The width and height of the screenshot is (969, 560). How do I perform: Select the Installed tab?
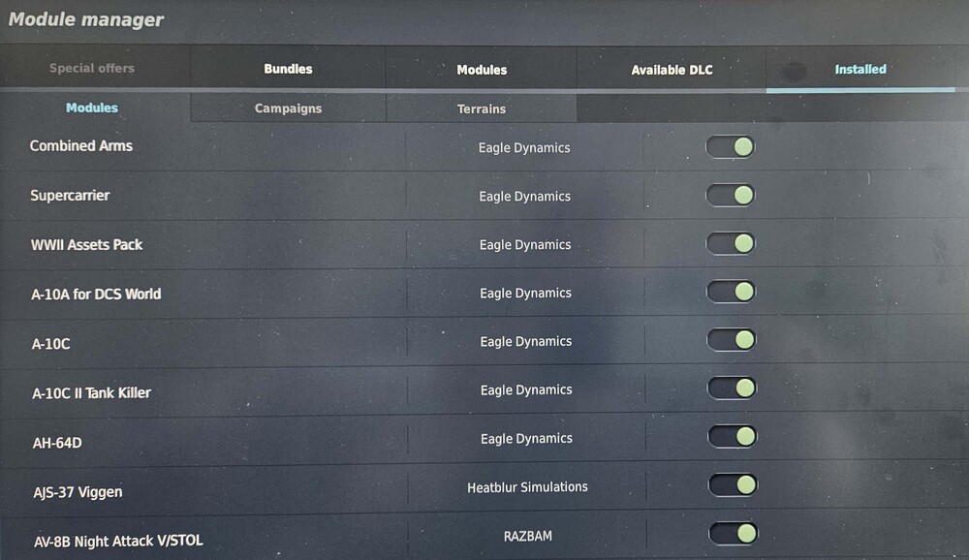point(860,70)
